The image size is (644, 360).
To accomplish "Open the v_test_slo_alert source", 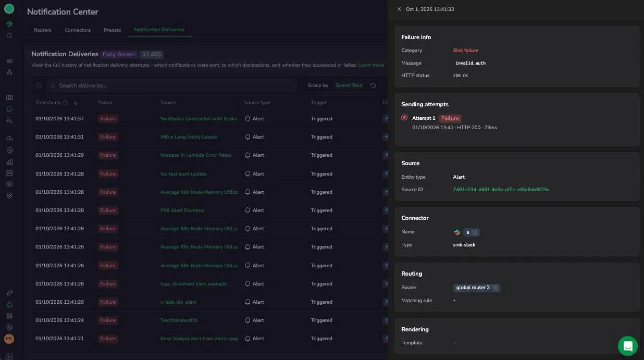I will 178,302.
